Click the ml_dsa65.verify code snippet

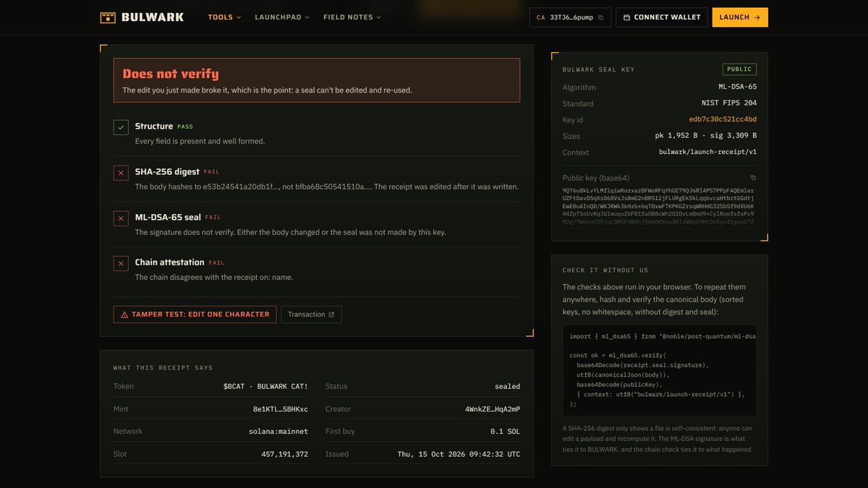click(660, 370)
